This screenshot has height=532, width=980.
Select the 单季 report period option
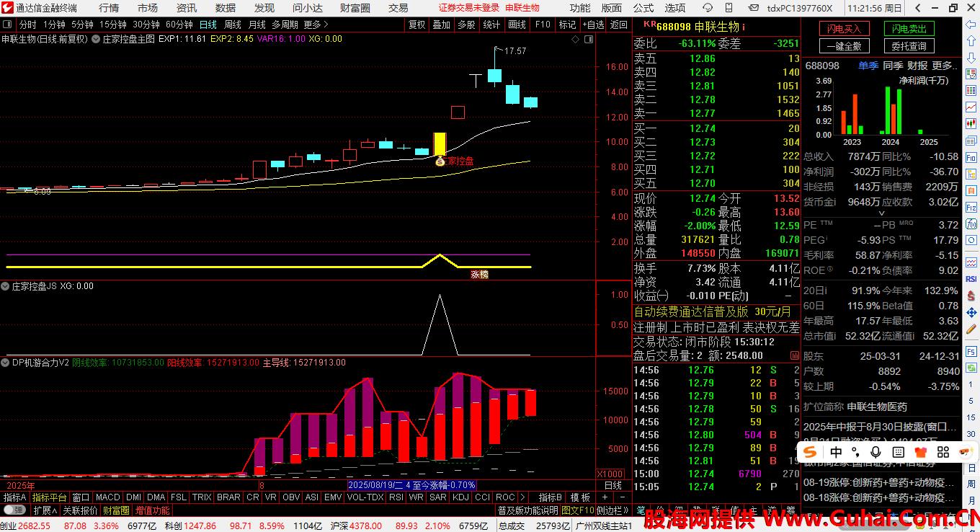point(868,66)
